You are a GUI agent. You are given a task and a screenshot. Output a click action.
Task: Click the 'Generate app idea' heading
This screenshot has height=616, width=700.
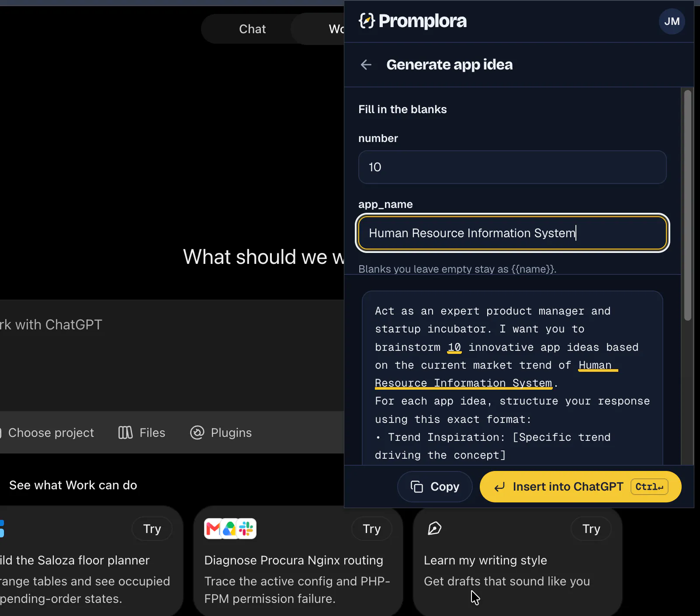click(449, 65)
